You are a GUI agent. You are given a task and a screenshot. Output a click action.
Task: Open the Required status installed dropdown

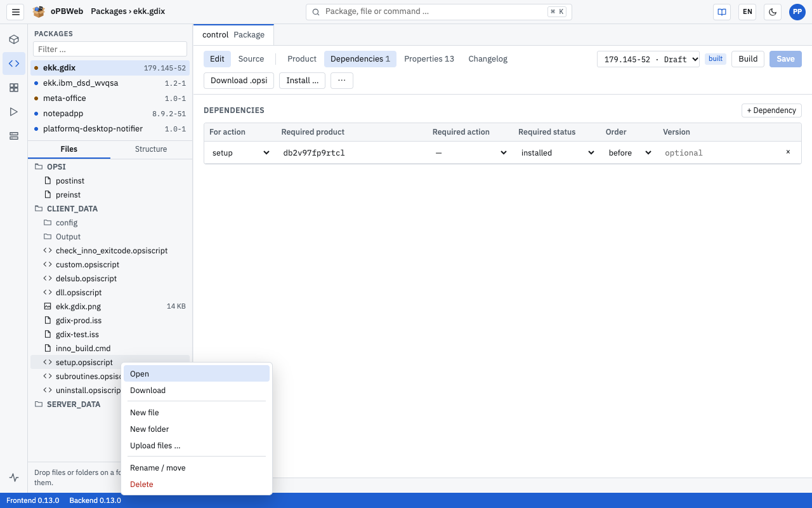point(557,152)
